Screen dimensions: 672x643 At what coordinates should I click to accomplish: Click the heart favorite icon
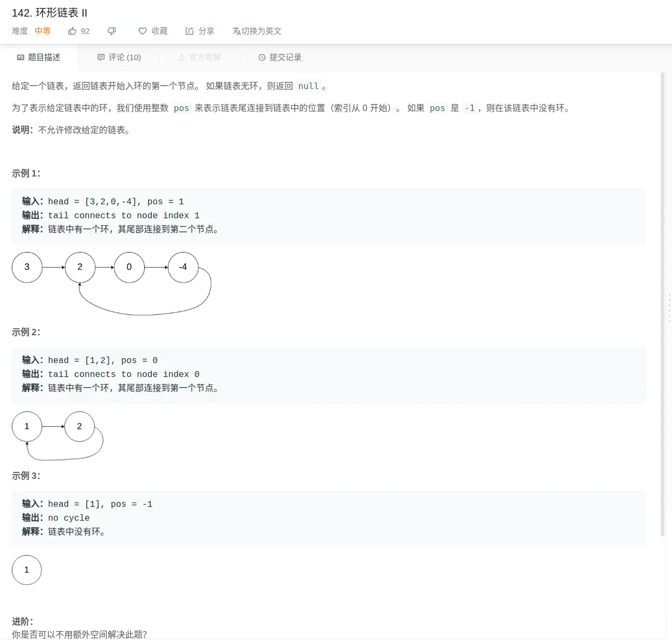click(143, 31)
